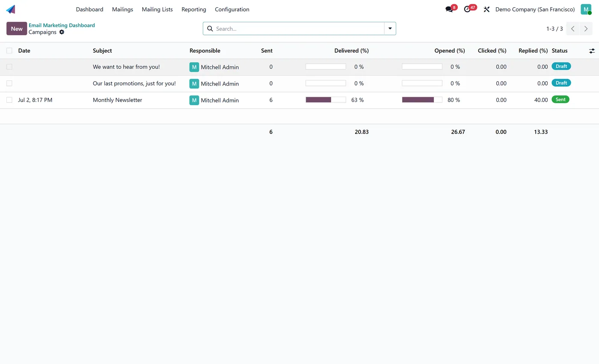
Task: Open the Mailings menu
Action: pos(122,9)
